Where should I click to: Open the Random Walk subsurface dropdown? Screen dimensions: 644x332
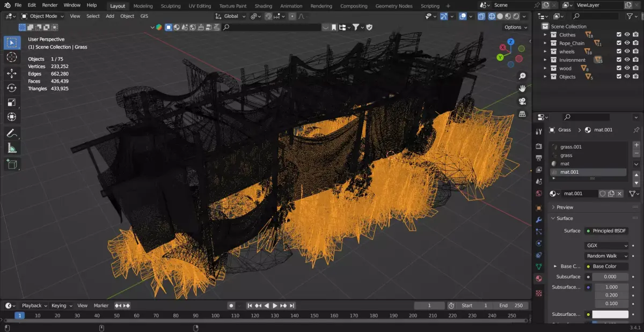[606, 256]
